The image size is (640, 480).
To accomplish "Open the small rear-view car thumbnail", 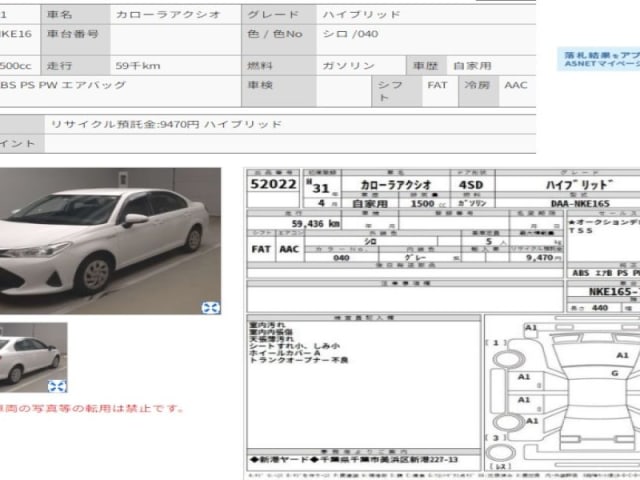I will 33,358.
